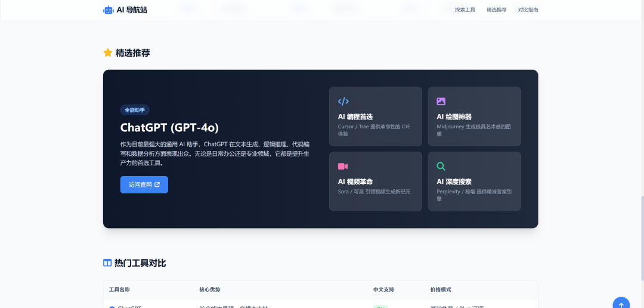
Task: Select the Cursor / Trae description text
Action: pos(374,130)
